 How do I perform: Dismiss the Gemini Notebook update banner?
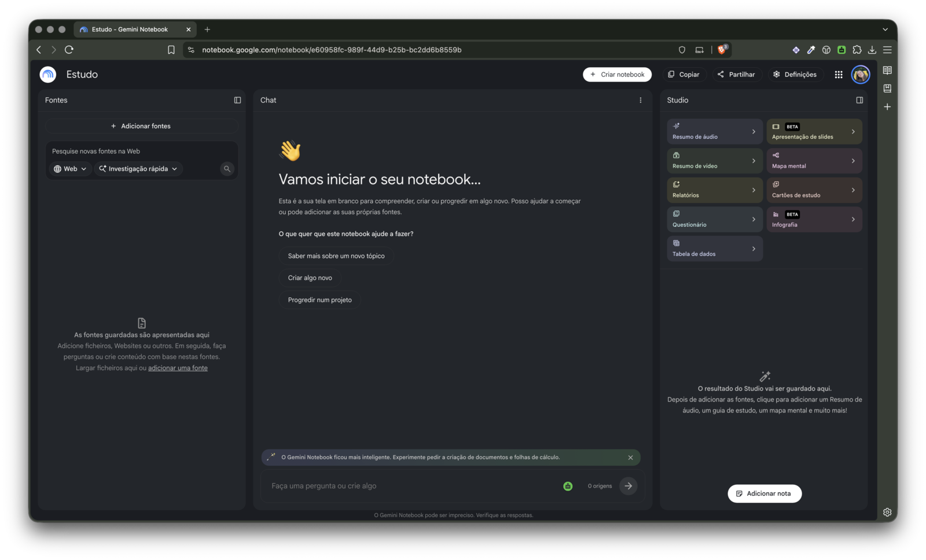(630, 458)
